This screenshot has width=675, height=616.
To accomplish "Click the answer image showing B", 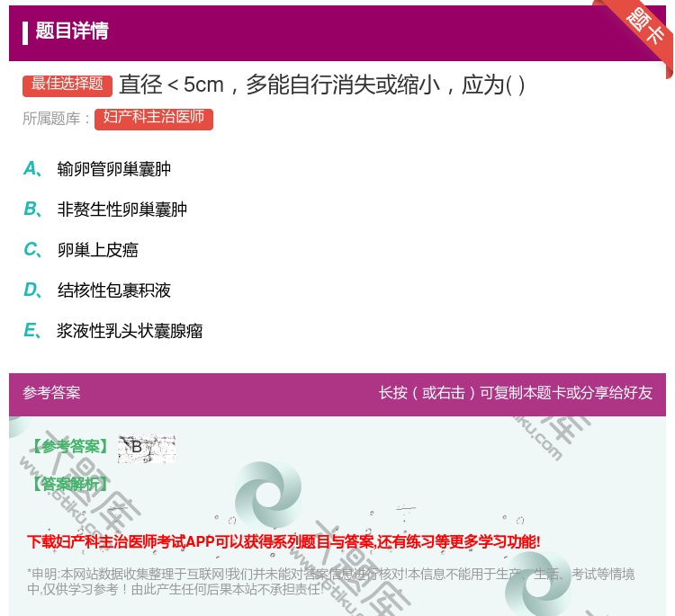I will (147, 449).
